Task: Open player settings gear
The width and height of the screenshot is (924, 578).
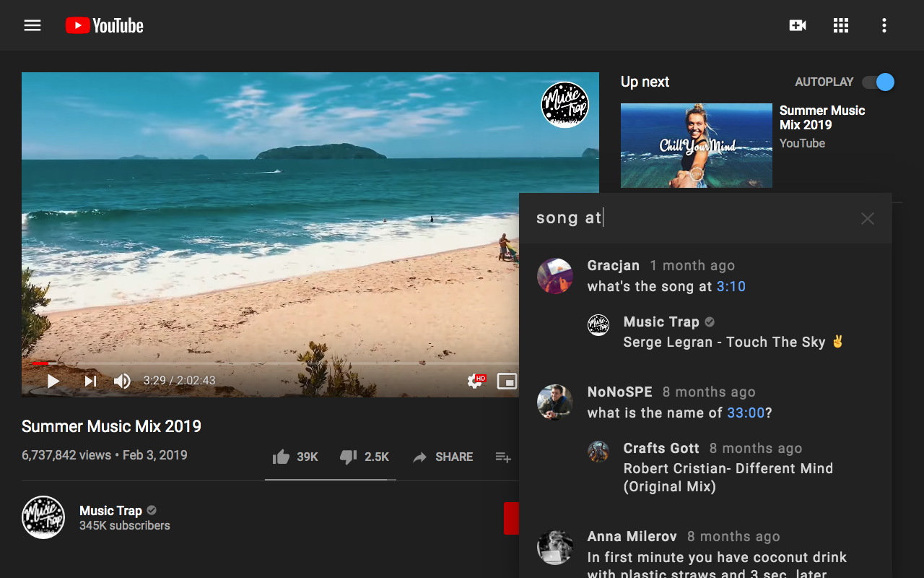Action: (476, 381)
